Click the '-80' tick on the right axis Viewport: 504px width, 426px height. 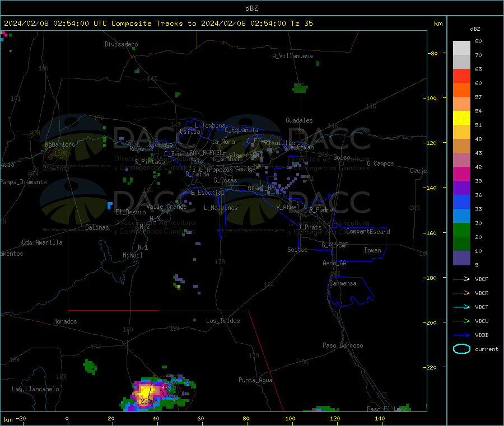pos(432,53)
